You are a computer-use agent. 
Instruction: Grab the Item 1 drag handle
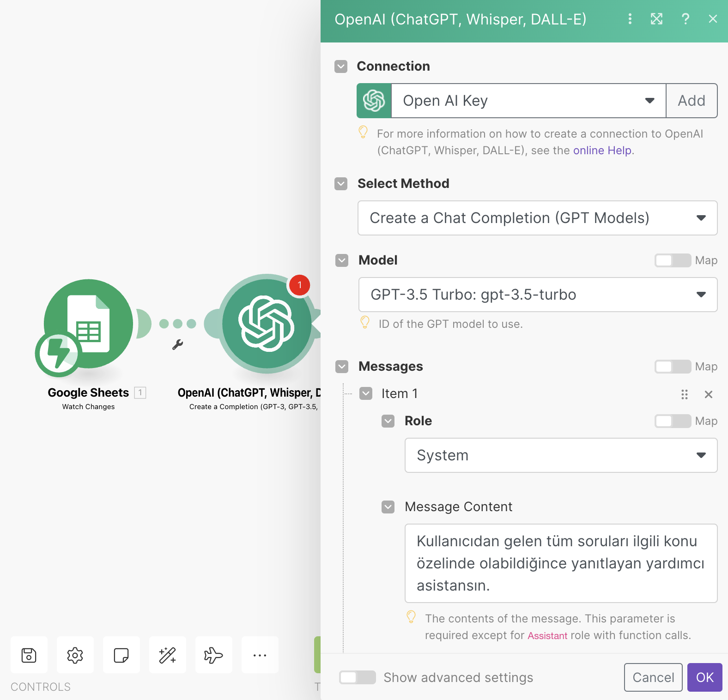tap(685, 394)
